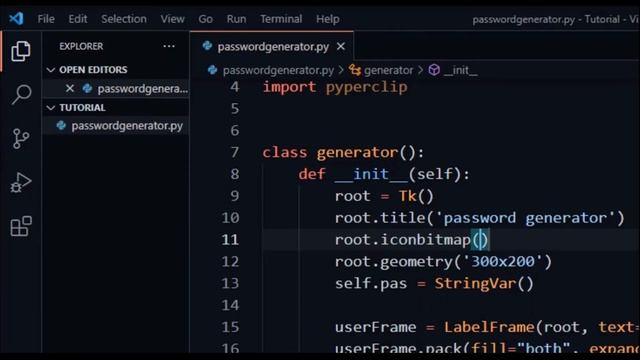Click root.title on line 10
This screenshot has height=360, width=640.
(380, 218)
